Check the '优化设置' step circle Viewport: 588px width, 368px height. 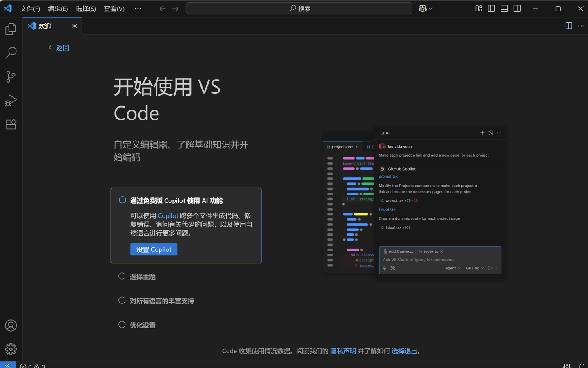click(x=122, y=324)
